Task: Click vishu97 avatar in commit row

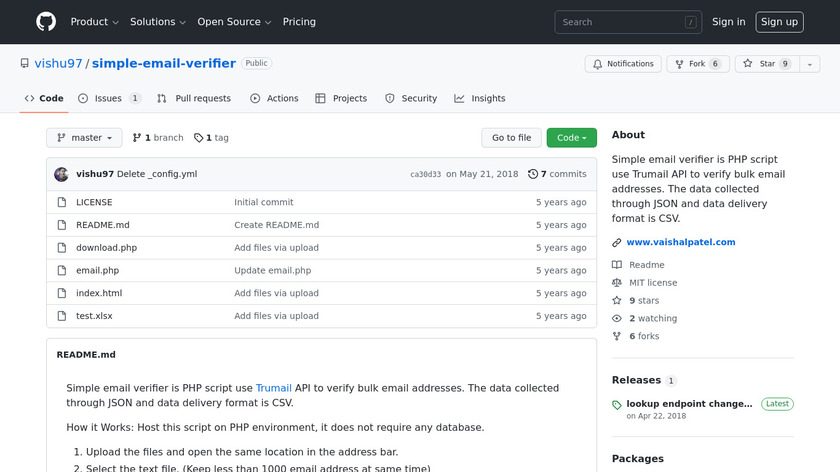Action: click(x=62, y=174)
